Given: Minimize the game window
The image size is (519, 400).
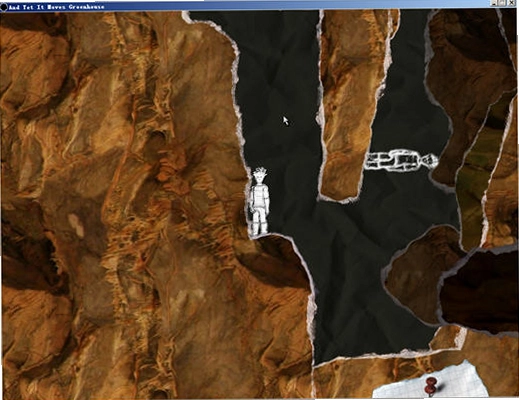Looking at the screenshot, I should (x=495, y=3).
